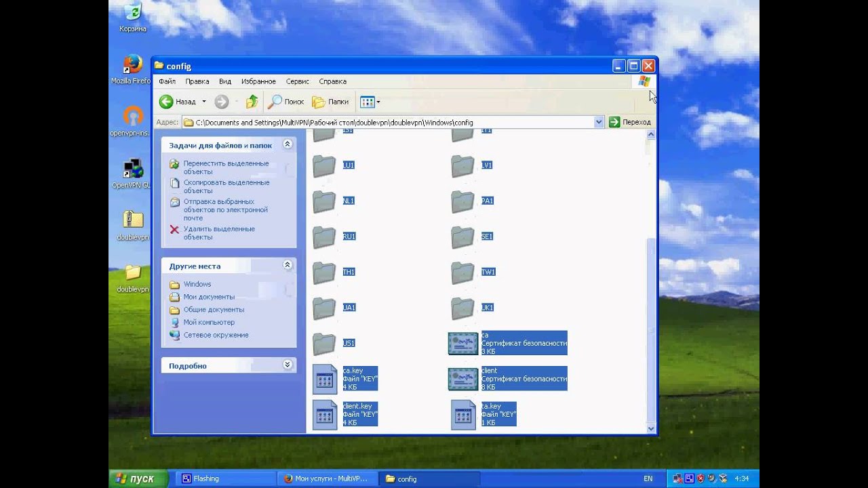The image size is (868, 488).
Task: Open the Справка menu
Action: 332,81
